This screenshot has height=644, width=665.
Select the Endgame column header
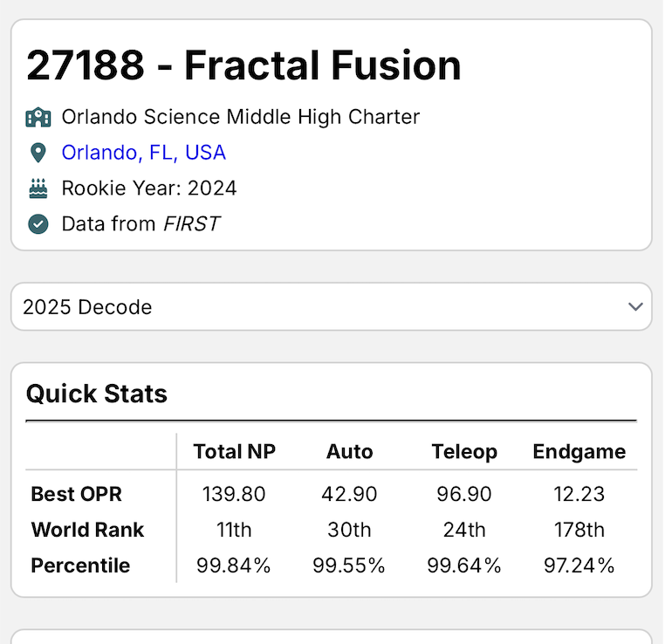click(x=579, y=451)
